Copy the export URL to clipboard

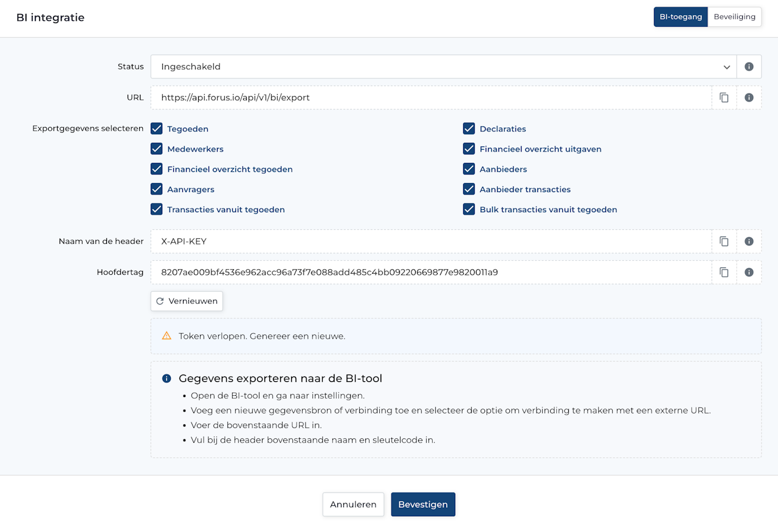[724, 97]
